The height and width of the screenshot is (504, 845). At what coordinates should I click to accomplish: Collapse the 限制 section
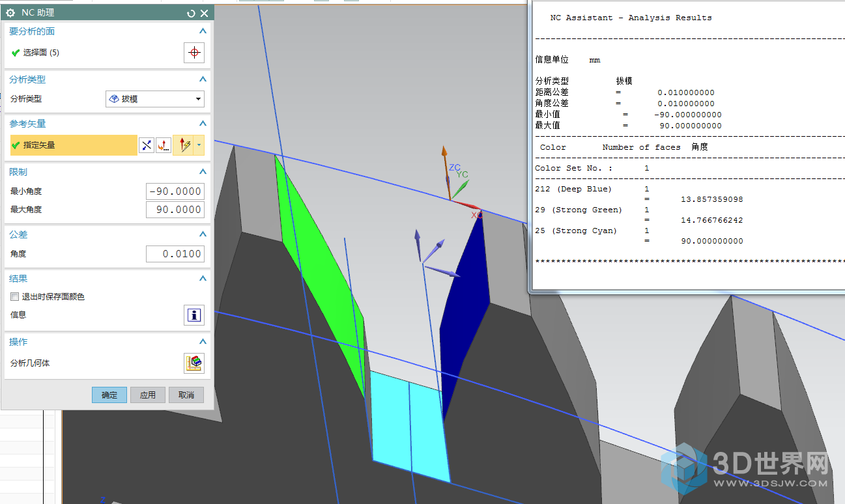(x=203, y=172)
